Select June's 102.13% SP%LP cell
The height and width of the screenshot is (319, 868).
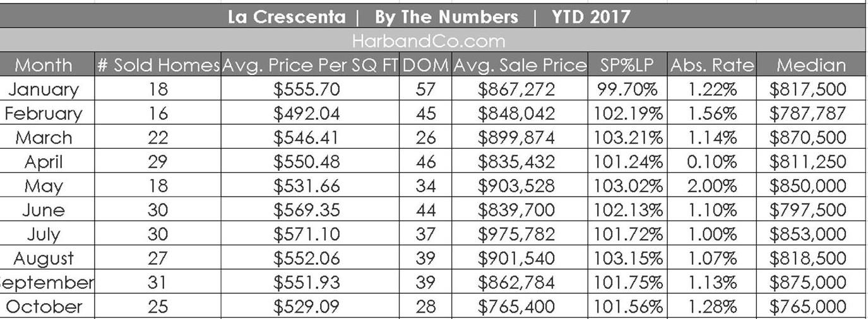627,210
